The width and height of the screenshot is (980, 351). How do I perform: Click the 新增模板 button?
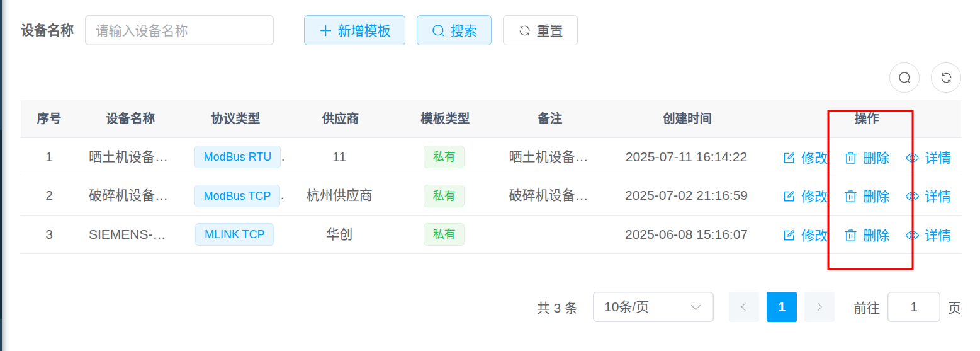354,30
